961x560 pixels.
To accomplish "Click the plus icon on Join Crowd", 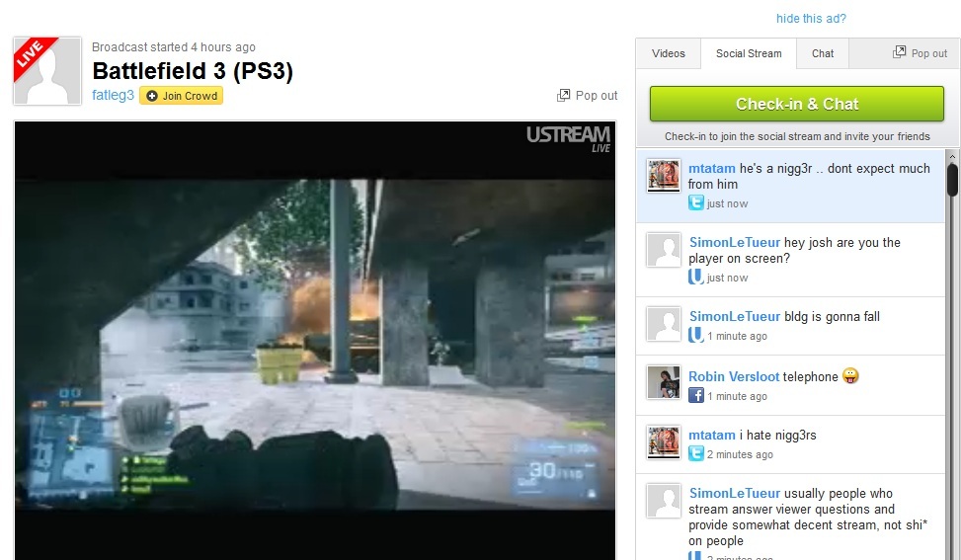I will (152, 96).
